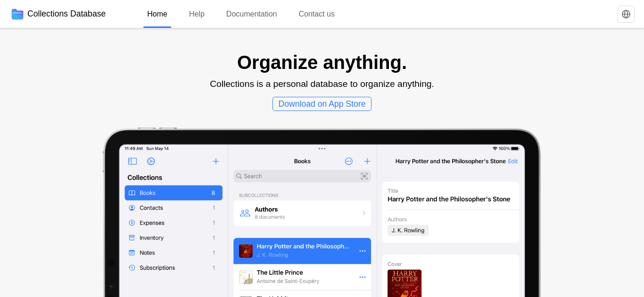The image size is (644, 297).
Task: Click the Title field value
Action: pos(449,199)
